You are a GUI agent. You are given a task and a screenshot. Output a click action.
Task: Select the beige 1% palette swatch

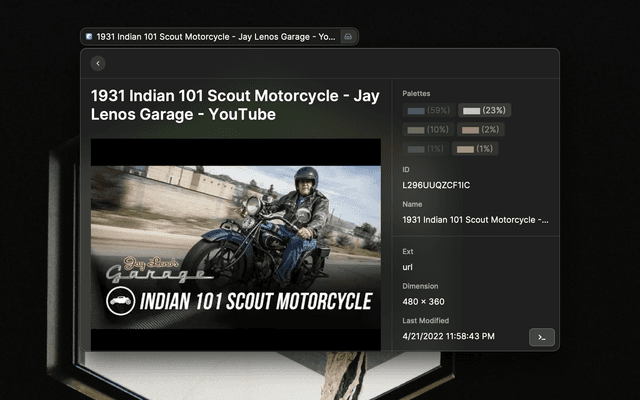click(x=477, y=148)
